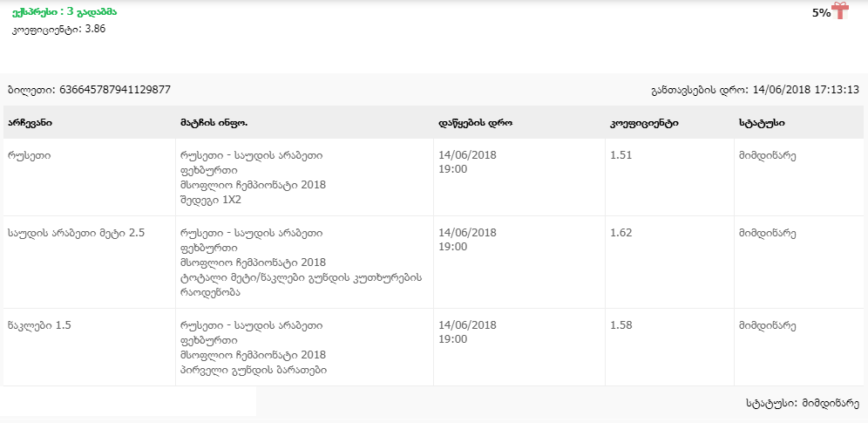The image size is (868, 423).
Task: Click the 5% bonus label
Action: click(x=821, y=13)
